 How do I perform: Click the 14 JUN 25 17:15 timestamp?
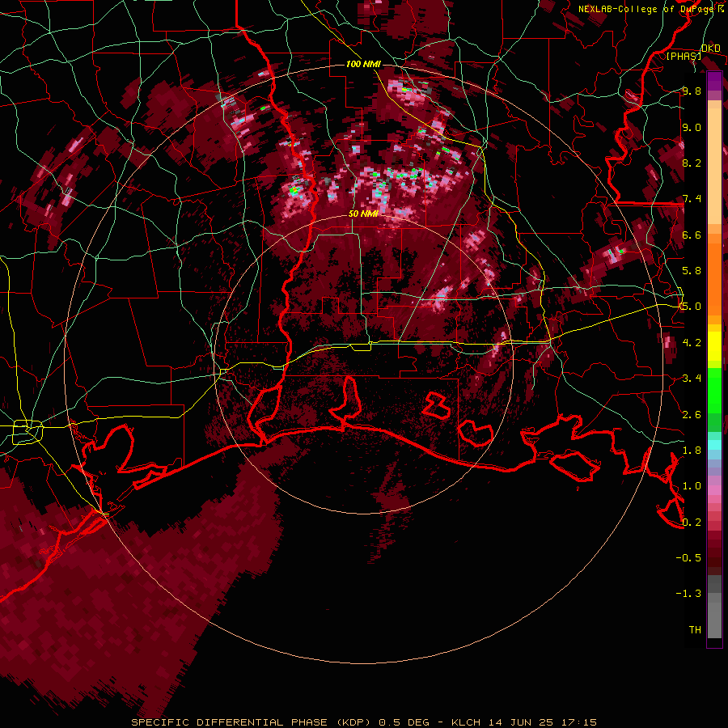pyautogui.click(x=542, y=722)
